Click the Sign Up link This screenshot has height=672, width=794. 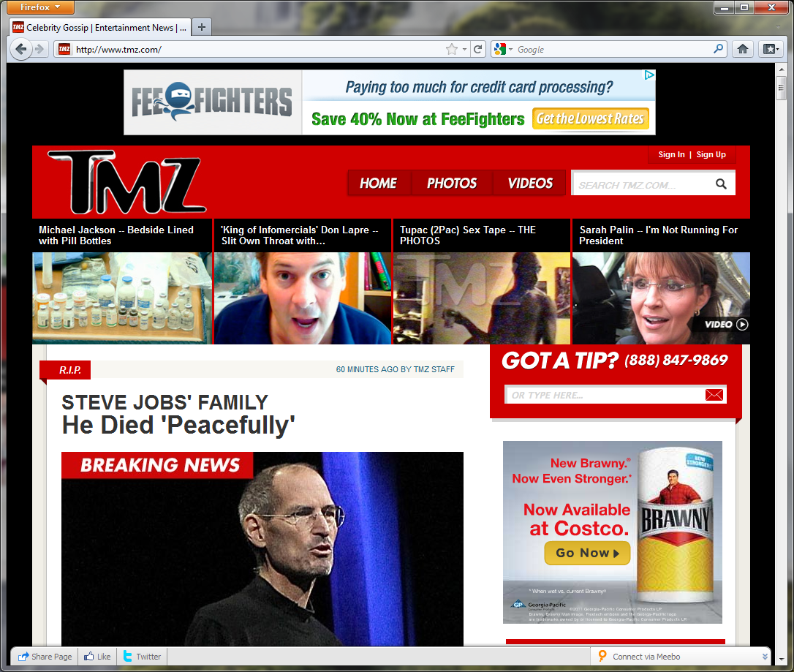(711, 154)
